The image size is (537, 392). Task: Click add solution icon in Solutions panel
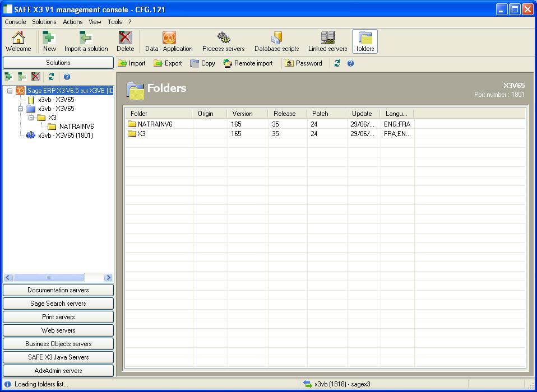(8, 77)
